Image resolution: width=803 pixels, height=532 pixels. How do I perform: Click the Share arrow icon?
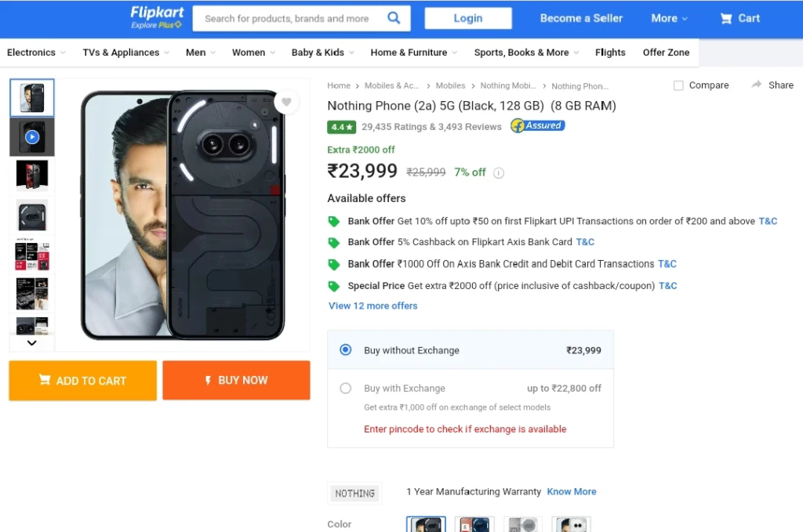[757, 85]
